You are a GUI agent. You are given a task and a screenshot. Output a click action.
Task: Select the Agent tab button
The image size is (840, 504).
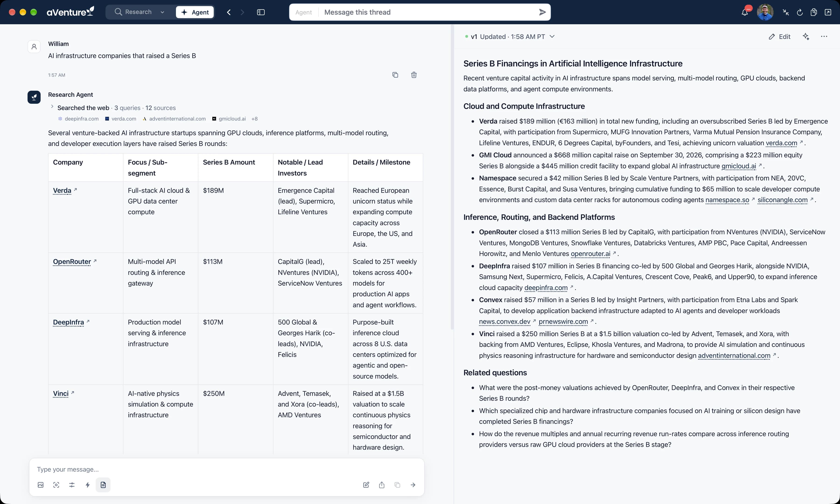(x=195, y=12)
